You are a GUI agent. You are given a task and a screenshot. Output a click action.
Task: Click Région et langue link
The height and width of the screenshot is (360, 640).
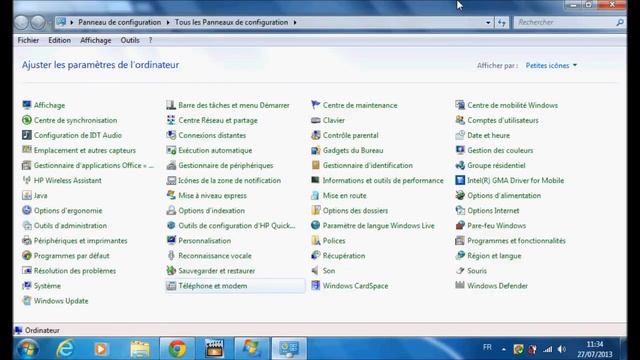pyautogui.click(x=494, y=256)
